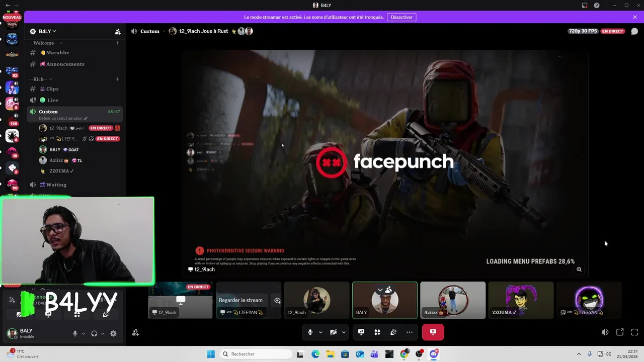Collapse the --Welcome-- category
Viewport: 644px width, 362px height.
[45, 43]
